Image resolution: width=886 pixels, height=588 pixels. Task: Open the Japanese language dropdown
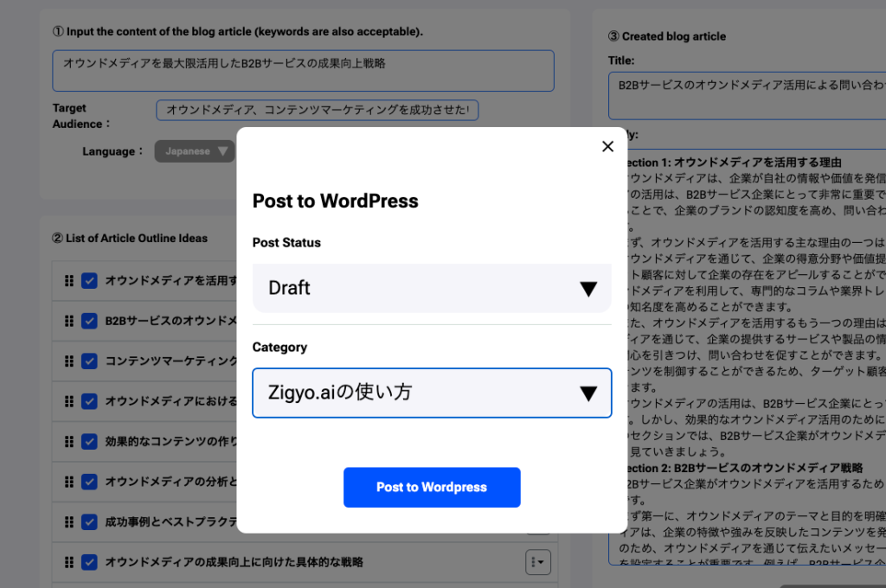(x=195, y=151)
